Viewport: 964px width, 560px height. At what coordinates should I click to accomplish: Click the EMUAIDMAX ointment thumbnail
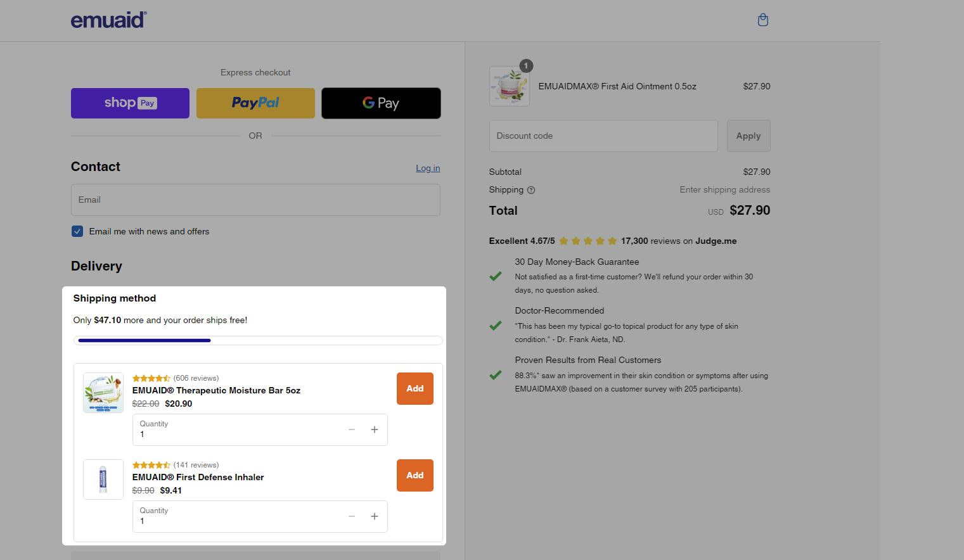[509, 86]
